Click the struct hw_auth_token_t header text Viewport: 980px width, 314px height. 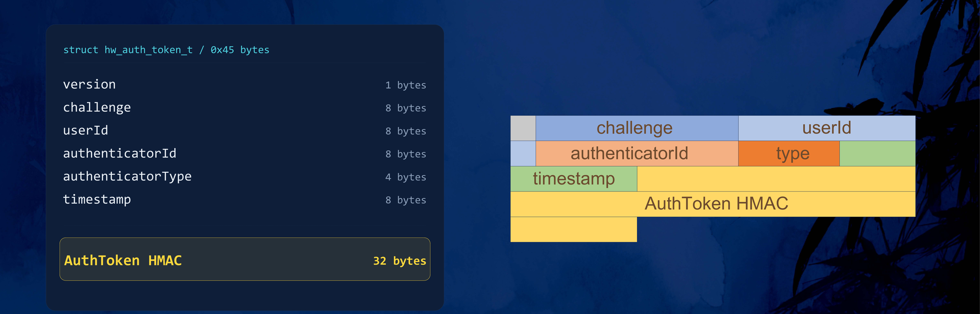point(166,50)
